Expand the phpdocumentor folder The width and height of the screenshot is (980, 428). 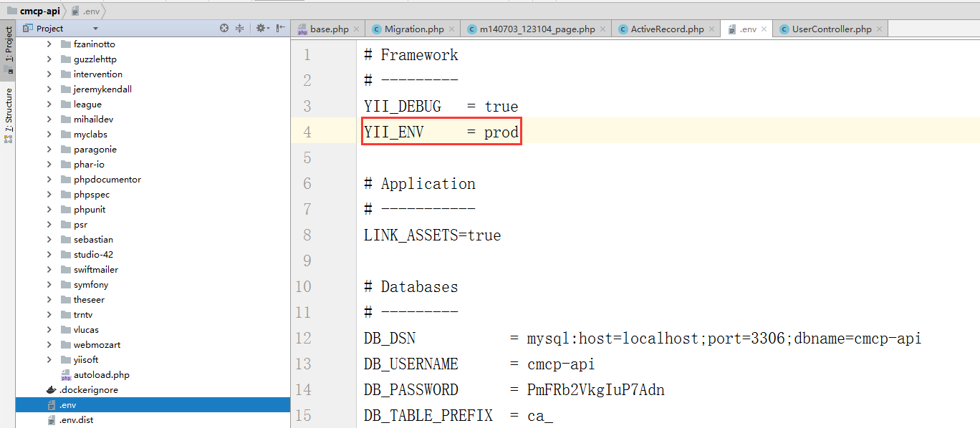pos(49,179)
